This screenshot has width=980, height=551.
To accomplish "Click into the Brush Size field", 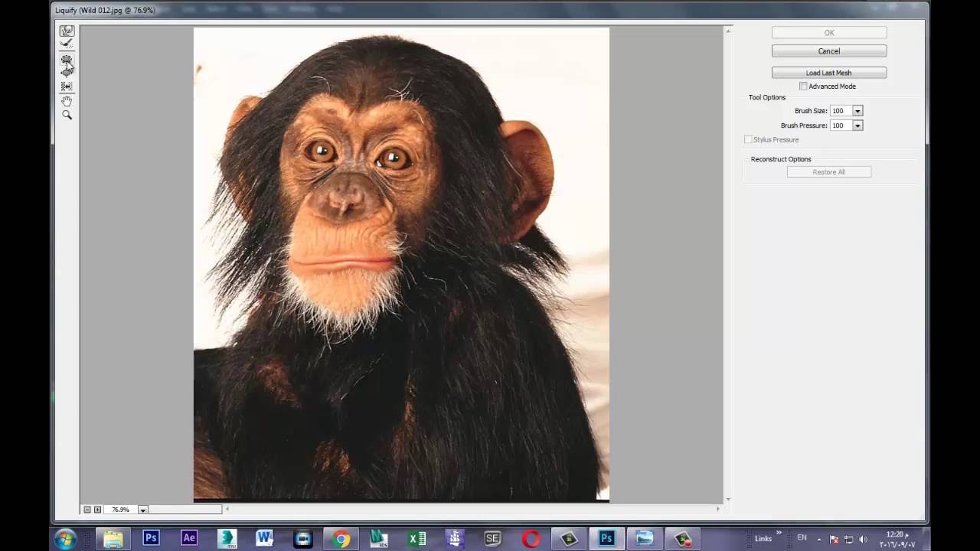I will click(841, 111).
